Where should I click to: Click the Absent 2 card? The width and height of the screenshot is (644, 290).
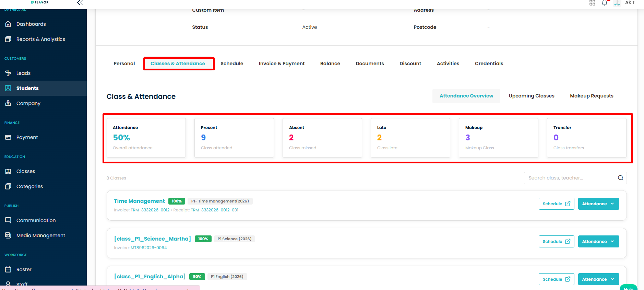point(322,138)
